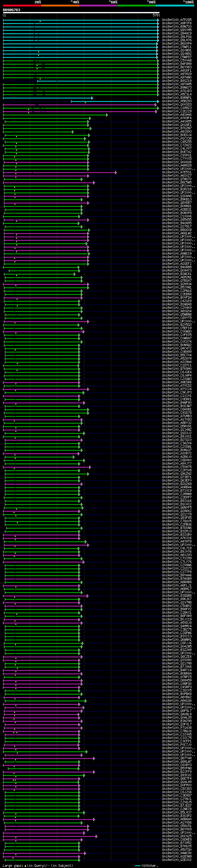197x868 pixels.
Task: Click the '=100char.' scale legend
Action: click(147, 865)
